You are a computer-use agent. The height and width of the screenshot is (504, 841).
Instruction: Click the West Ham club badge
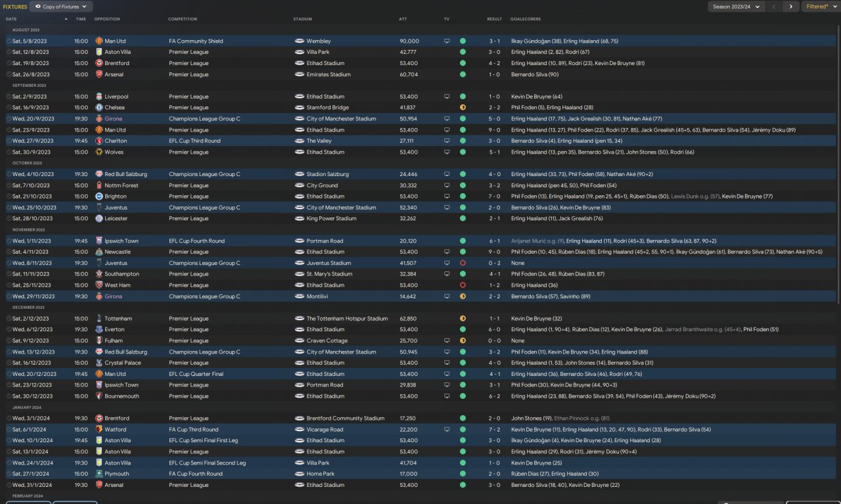coord(99,285)
